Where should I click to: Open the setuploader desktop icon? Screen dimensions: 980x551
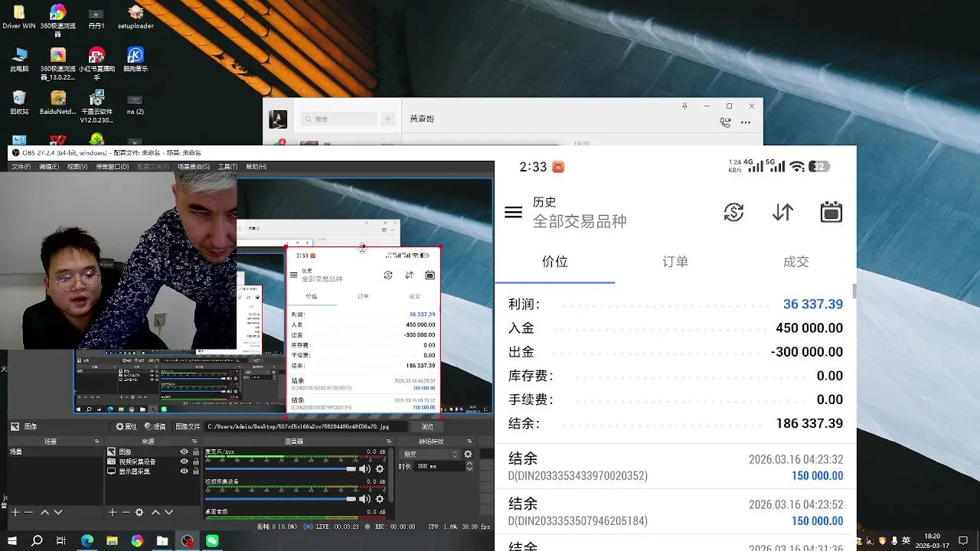coord(136,17)
